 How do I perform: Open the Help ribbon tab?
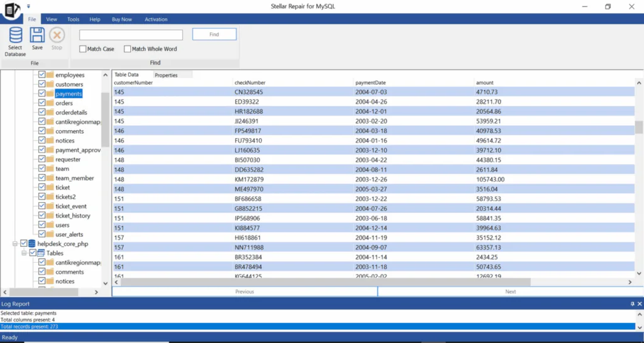tap(95, 19)
